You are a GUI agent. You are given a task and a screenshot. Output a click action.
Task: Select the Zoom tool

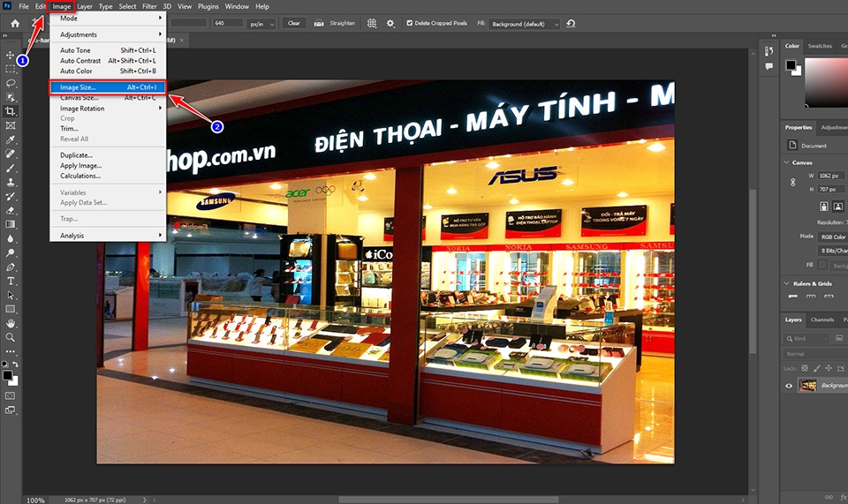click(x=11, y=337)
